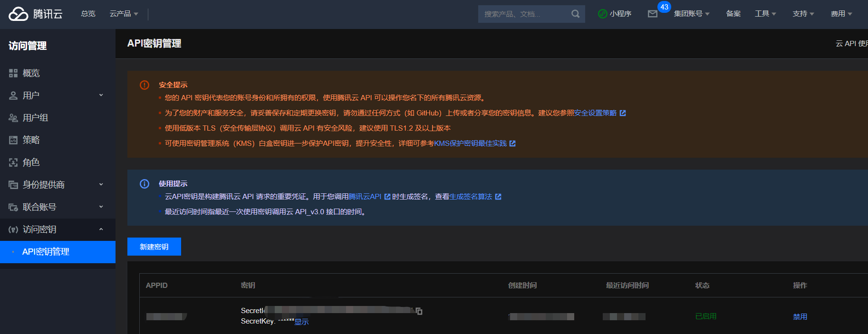Open the 工具 dropdown menu

(x=765, y=14)
